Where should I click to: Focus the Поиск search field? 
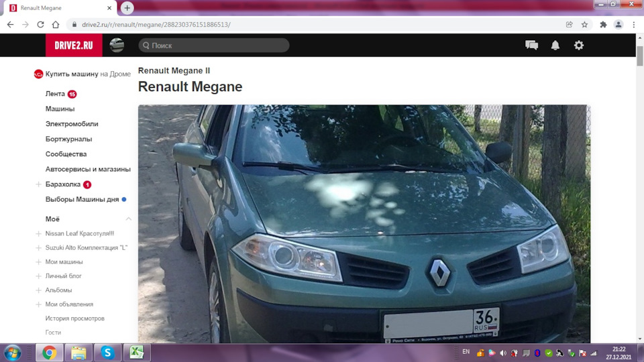(214, 46)
